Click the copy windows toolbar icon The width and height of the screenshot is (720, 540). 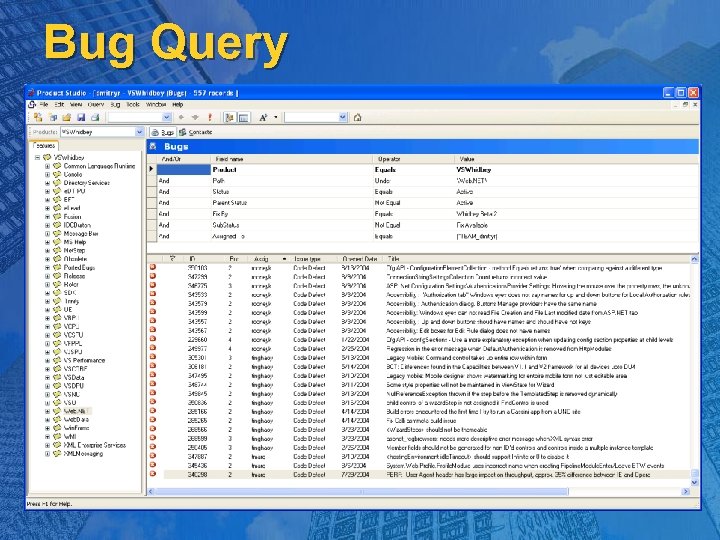(x=53, y=118)
